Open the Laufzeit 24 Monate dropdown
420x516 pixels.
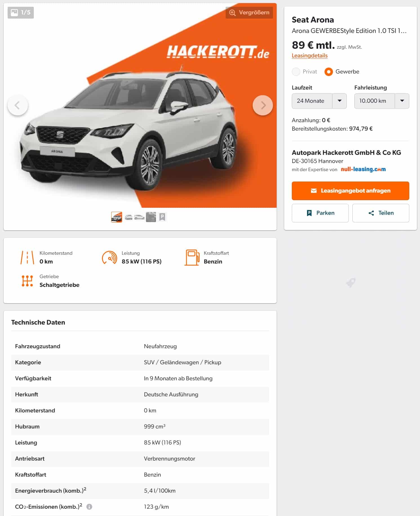pyautogui.click(x=319, y=101)
